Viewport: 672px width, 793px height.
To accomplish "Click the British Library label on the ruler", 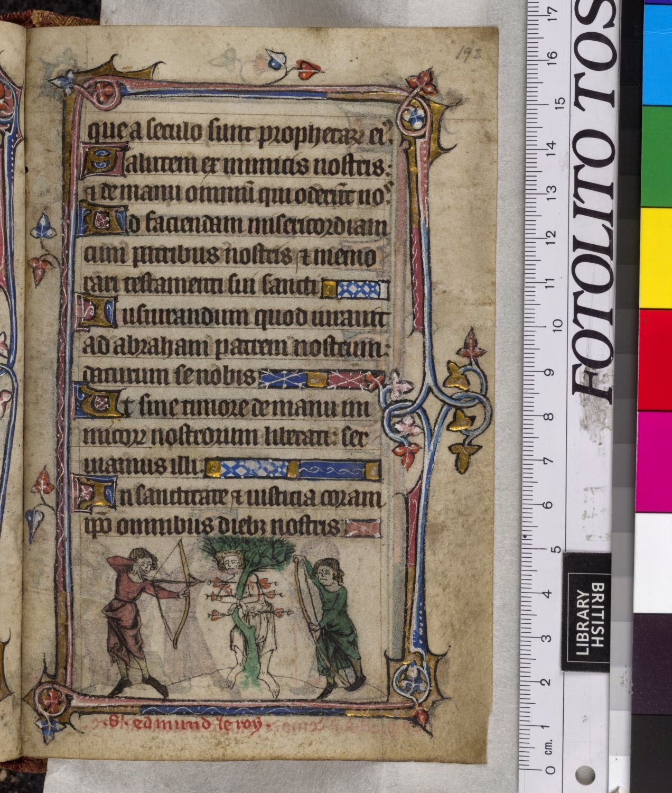I will click(586, 612).
